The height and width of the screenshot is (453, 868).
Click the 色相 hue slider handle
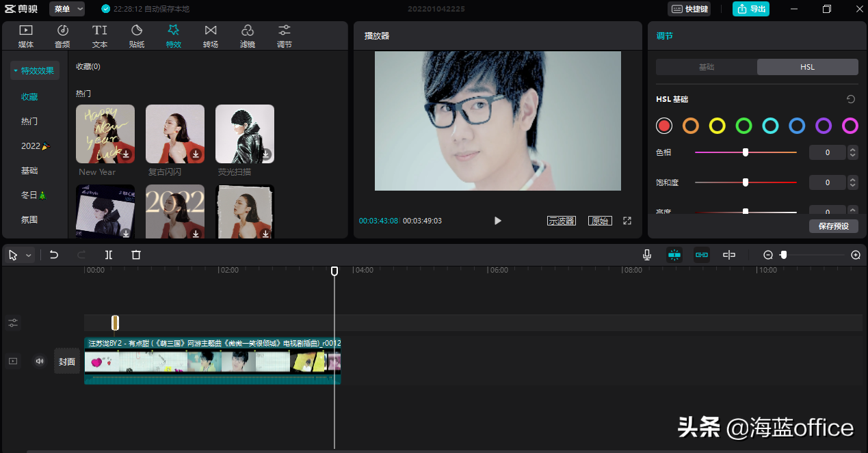[746, 152]
